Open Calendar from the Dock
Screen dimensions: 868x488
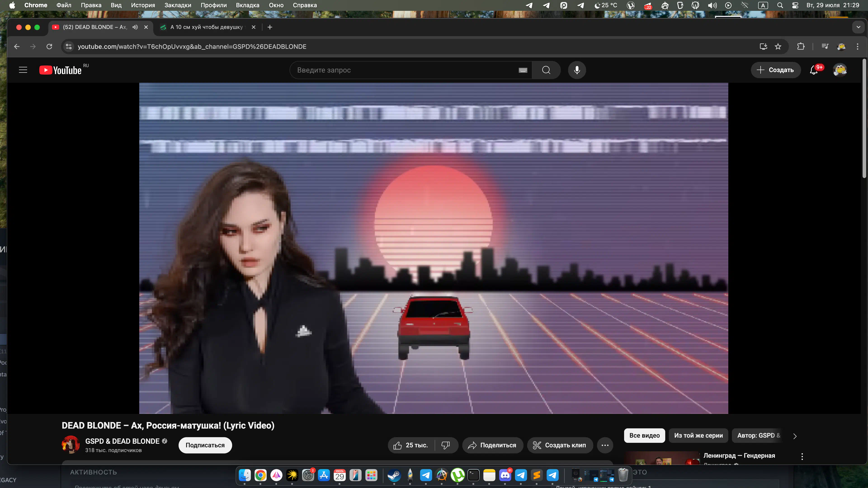coord(340,475)
